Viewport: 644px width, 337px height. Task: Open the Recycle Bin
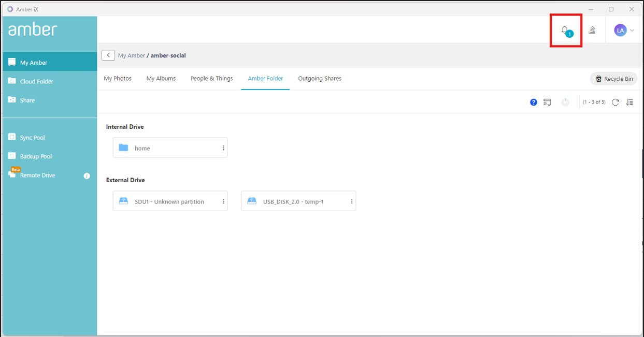coord(614,79)
